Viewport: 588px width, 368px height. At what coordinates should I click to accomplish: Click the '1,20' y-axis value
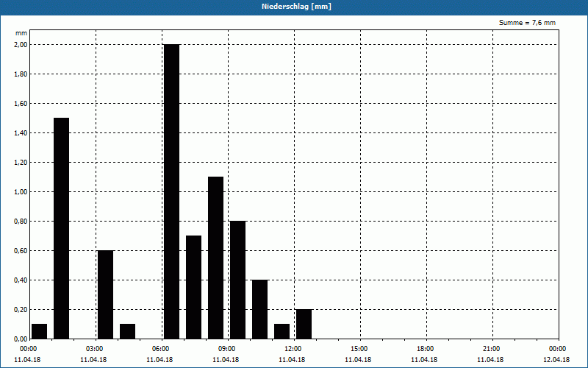coord(21,162)
